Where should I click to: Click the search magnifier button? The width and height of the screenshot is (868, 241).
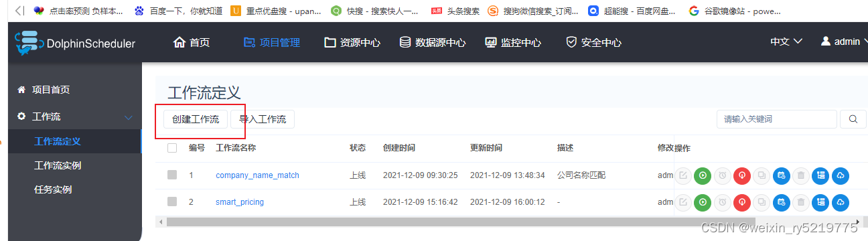click(x=853, y=119)
